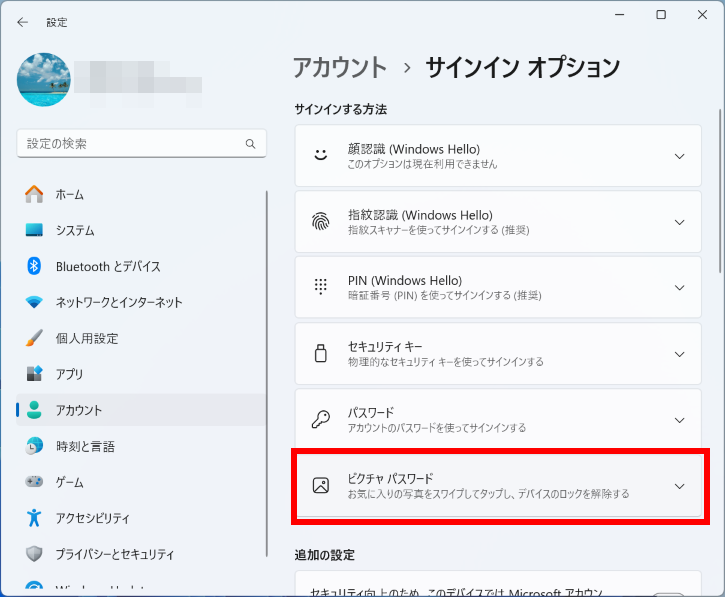Click 指紋スキャナーを使ってサインインする description
725x597 pixels.
[439, 230]
